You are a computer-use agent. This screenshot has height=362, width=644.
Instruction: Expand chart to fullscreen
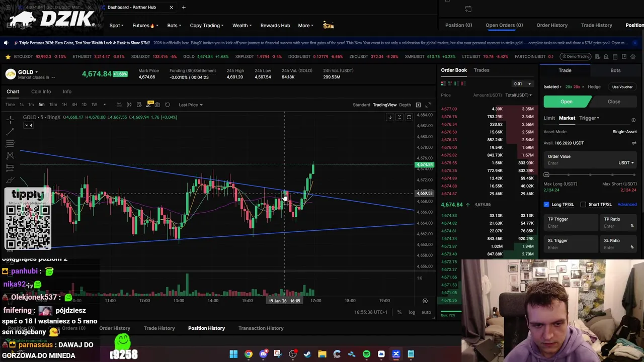pyautogui.click(x=428, y=105)
